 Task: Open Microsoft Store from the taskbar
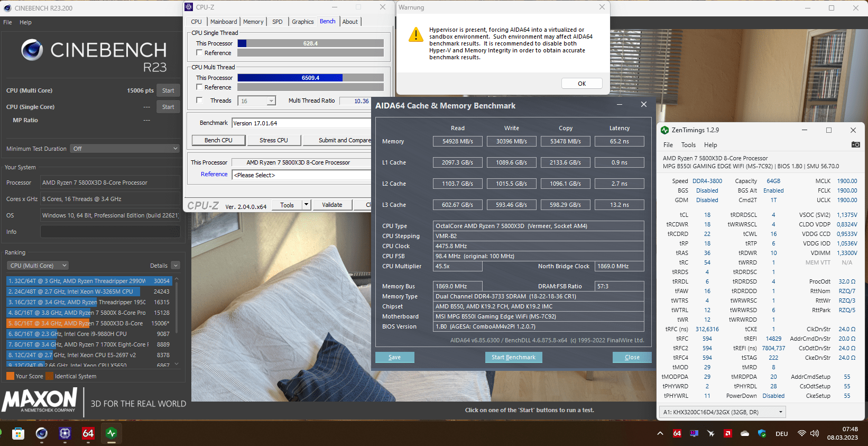[x=19, y=434]
